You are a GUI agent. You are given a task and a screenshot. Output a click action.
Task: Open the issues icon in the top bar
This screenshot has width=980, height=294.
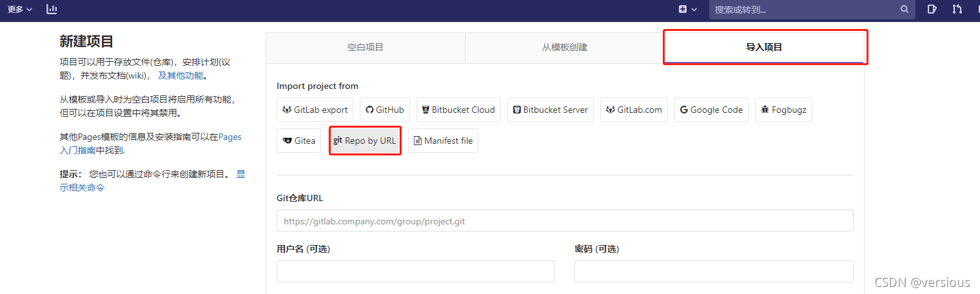click(x=932, y=9)
